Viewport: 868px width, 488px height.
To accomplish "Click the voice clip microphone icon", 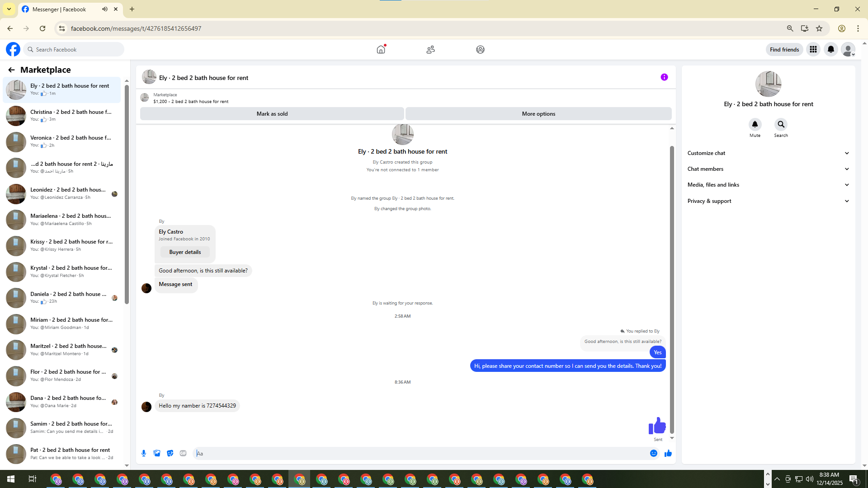I will [x=144, y=453].
